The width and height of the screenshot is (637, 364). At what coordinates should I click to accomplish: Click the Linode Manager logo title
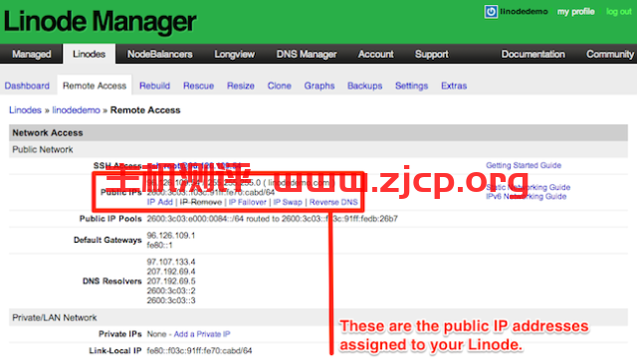coord(100,21)
